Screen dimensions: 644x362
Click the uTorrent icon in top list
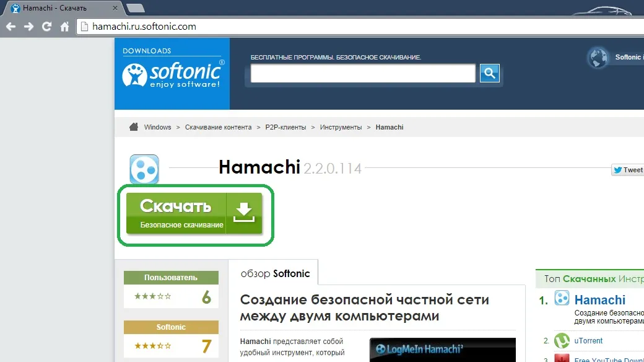[x=562, y=340]
